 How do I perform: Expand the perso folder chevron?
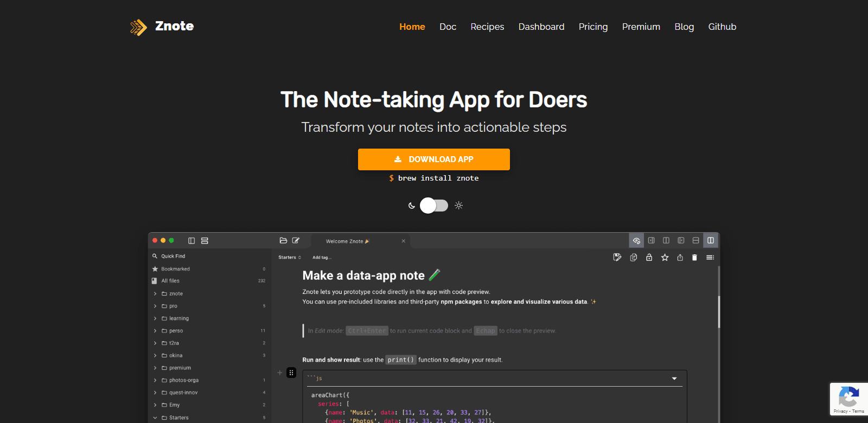coord(155,331)
